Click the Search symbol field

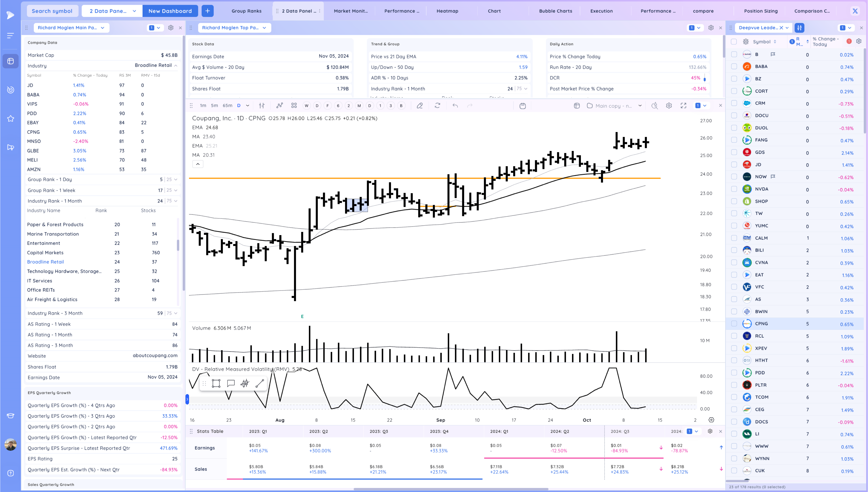click(52, 11)
